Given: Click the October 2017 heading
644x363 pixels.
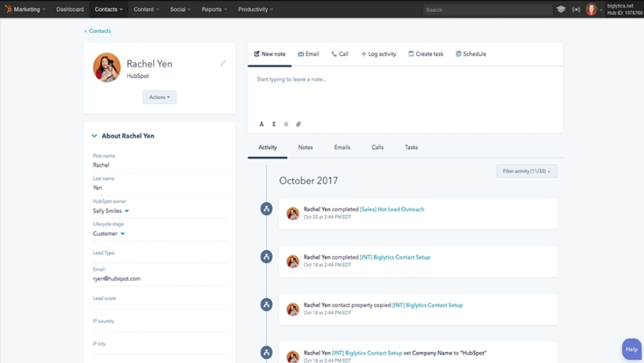Looking at the screenshot, I should (x=309, y=181).
